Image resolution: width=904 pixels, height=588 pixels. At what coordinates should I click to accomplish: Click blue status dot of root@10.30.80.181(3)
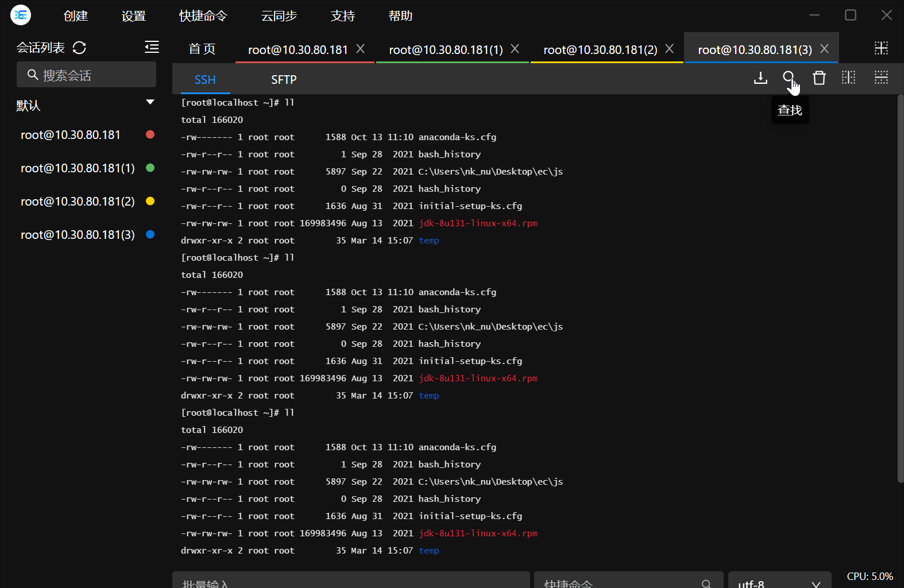coord(150,234)
